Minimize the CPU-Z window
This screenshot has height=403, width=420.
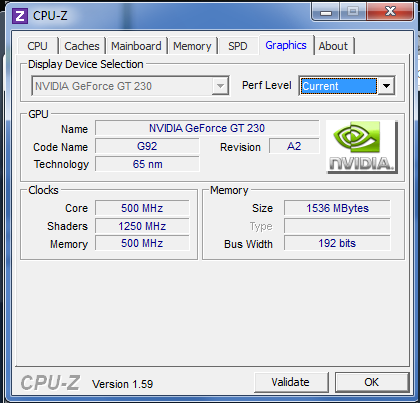(x=326, y=12)
